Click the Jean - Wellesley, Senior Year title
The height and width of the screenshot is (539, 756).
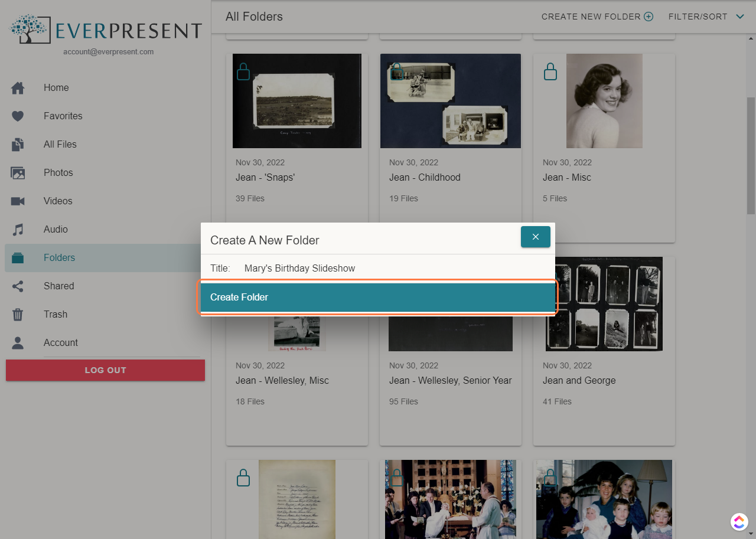pos(451,381)
